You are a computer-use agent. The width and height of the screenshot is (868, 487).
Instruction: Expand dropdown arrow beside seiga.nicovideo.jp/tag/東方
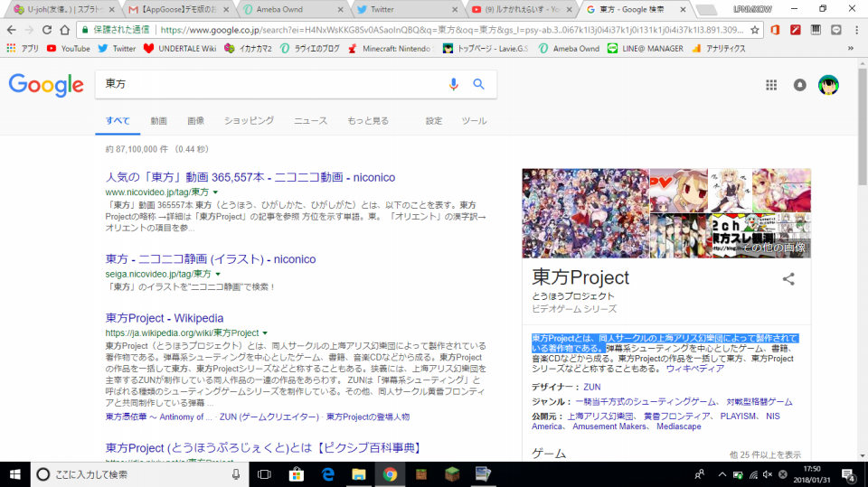(218, 275)
